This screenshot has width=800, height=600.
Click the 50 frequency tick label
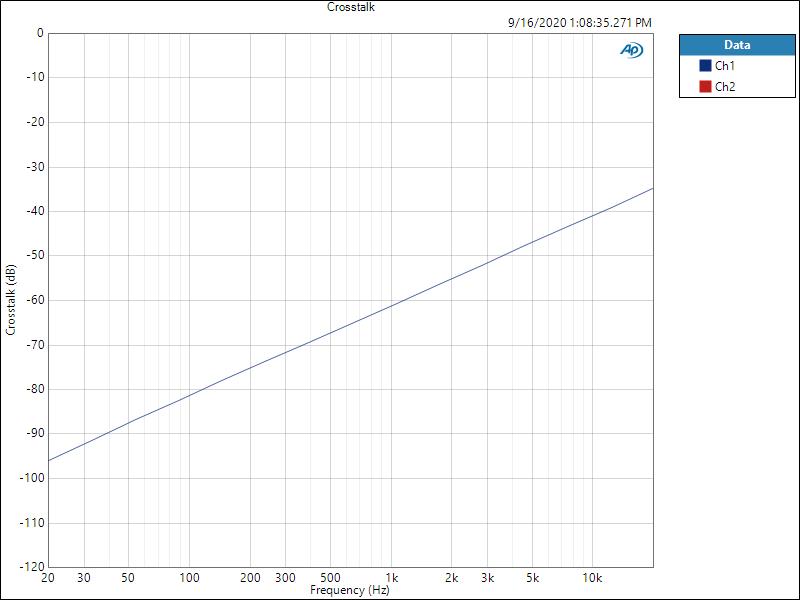[x=128, y=578]
